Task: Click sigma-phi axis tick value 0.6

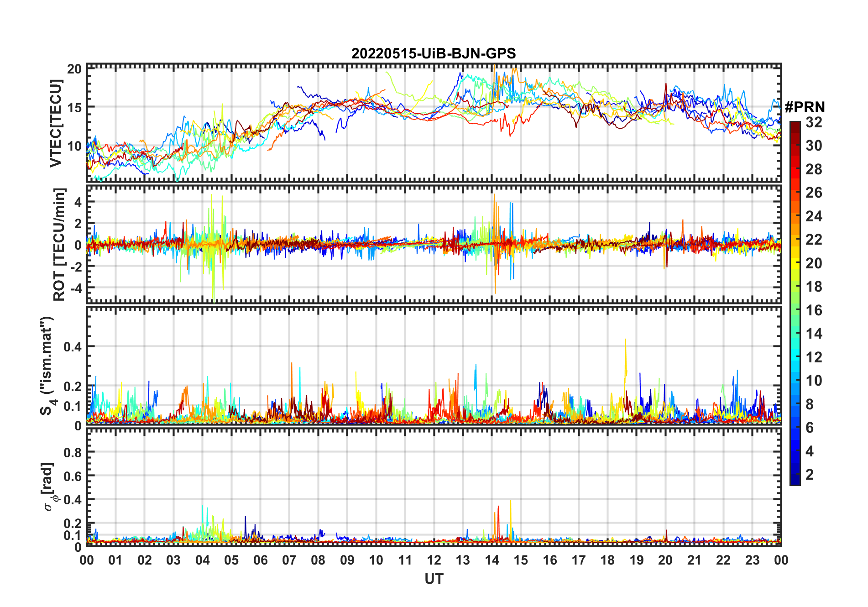Action: [x=73, y=476]
